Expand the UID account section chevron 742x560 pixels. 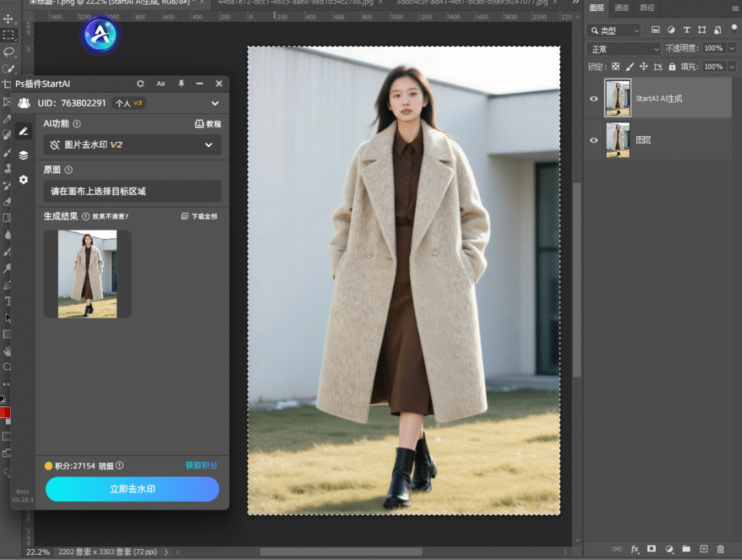click(x=214, y=104)
